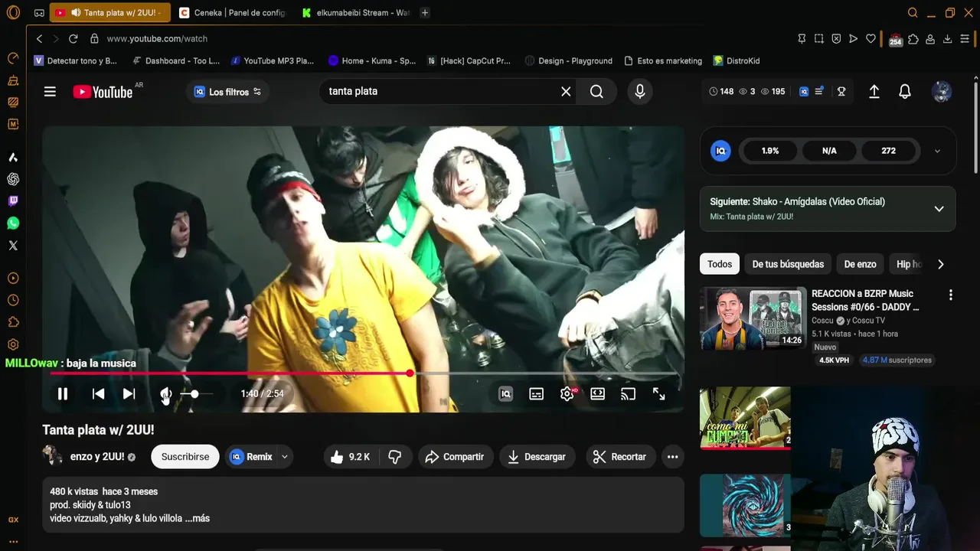980x551 pixels.
Task: Click the heart bookmark icon in address bar
Action: tap(871, 39)
